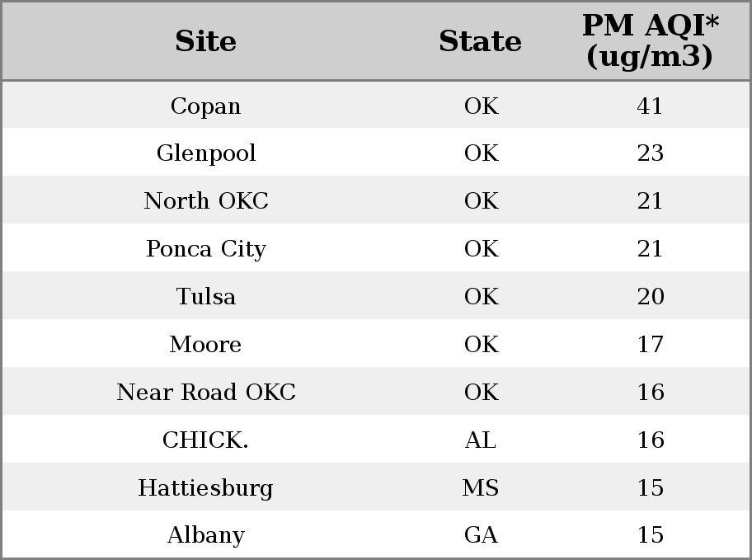Select the North OKC site cell

point(206,200)
